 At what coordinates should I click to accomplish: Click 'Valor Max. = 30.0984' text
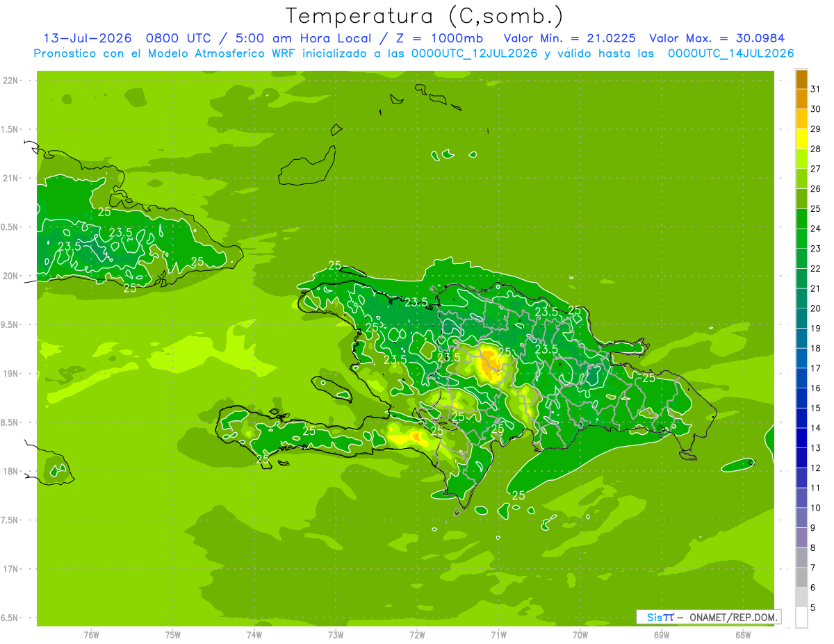[717, 38]
